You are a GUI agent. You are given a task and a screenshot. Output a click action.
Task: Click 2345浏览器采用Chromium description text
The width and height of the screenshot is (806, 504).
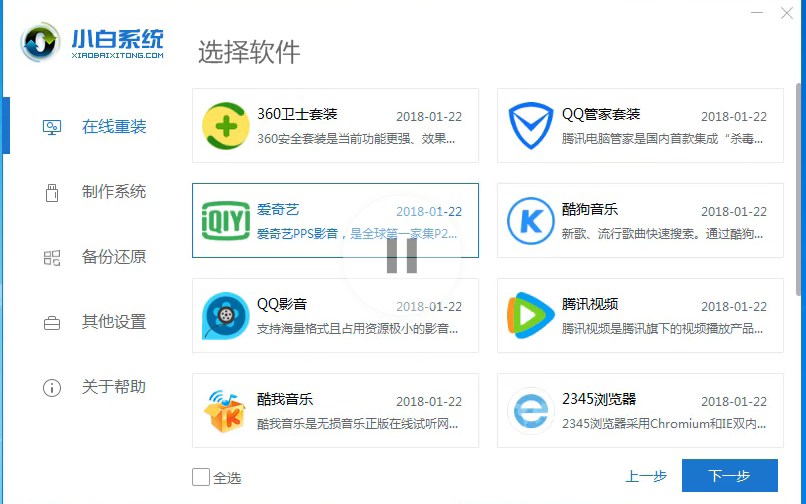click(x=664, y=424)
